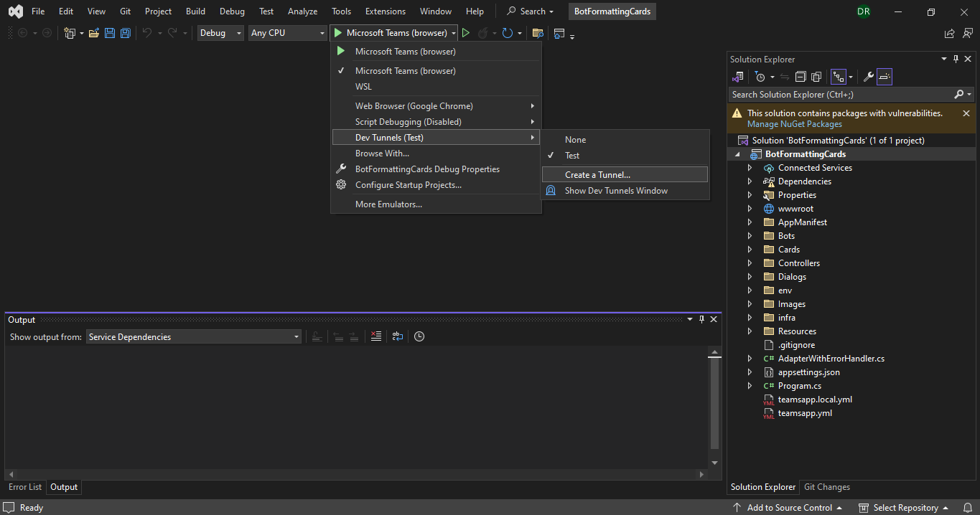Click Create a Tunnel... option

[x=625, y=175]
